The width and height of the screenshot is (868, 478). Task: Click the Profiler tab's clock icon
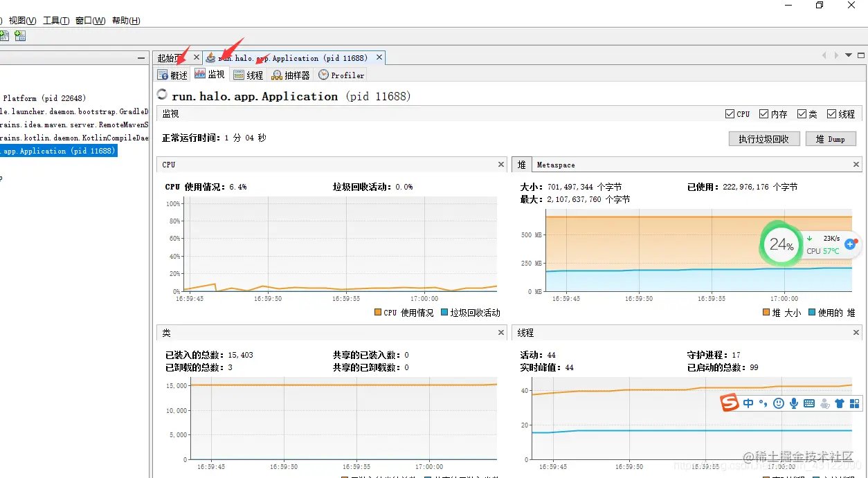pyautogui.click(x=323, y=75)
